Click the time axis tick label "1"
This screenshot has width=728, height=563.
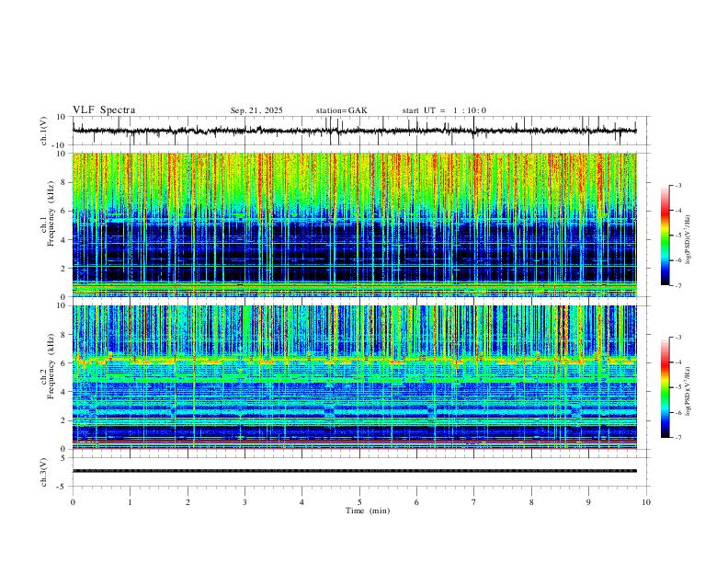point(130,502)
